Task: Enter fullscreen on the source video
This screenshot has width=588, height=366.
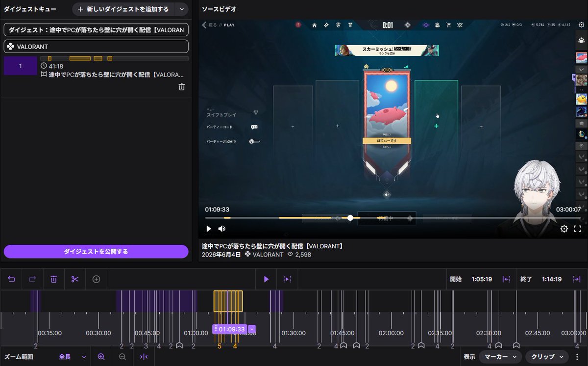Action: (578, 229)
